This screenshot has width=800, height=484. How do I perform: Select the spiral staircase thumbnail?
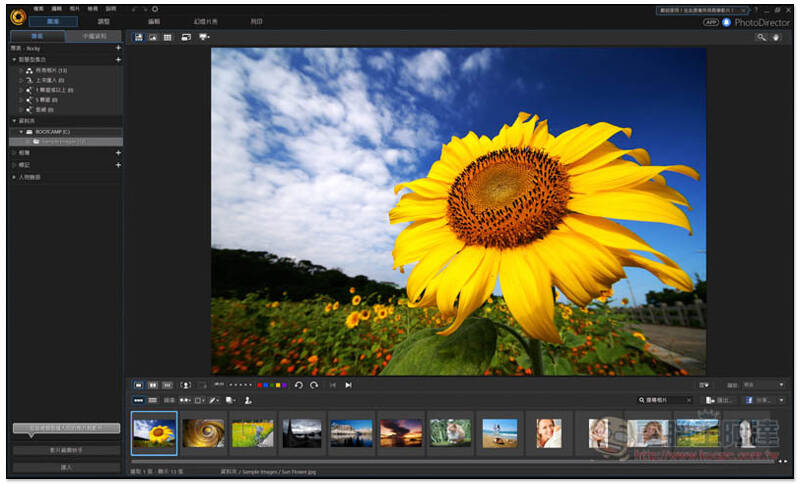[203, 433]
